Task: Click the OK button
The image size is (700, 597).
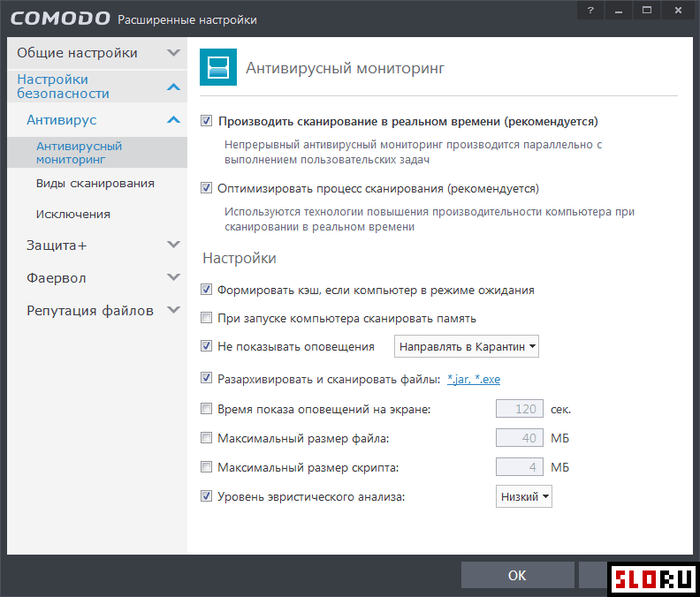Action: 517,575
